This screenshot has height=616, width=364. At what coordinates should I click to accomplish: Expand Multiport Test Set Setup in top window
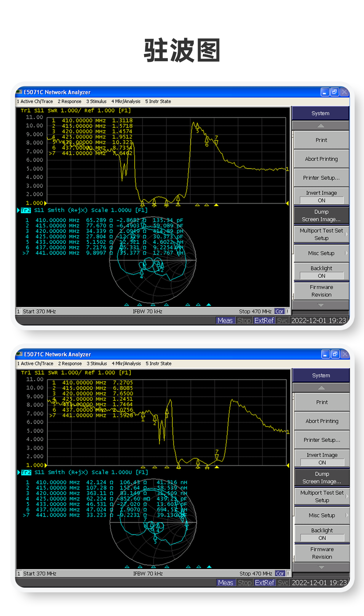point(321,234)
